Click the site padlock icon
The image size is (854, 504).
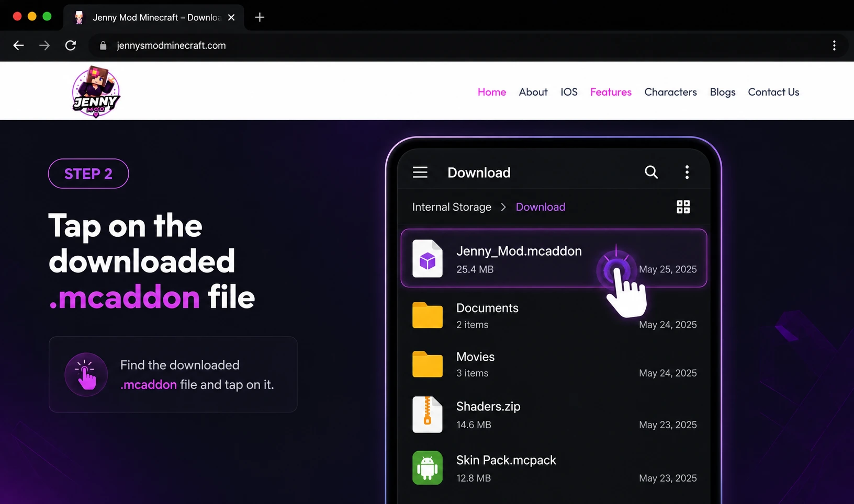[x=103, y=45]
